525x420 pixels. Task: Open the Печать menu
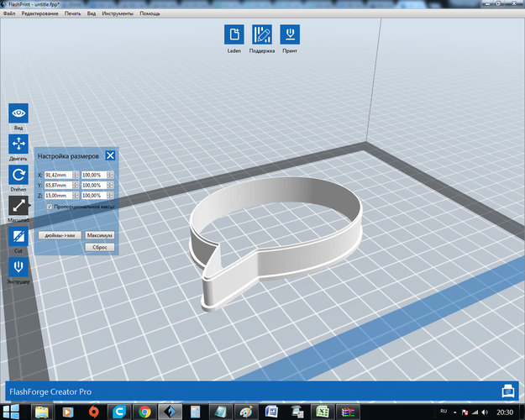pyautogui.click(x=72, y=13)
